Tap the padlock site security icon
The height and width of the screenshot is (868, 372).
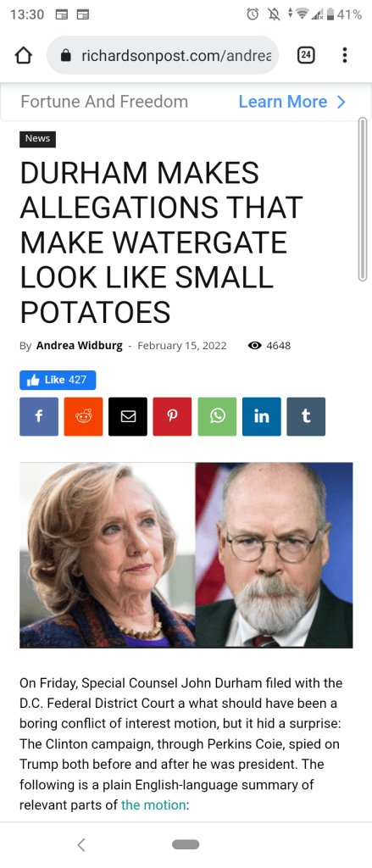click(x=66, y=55)
